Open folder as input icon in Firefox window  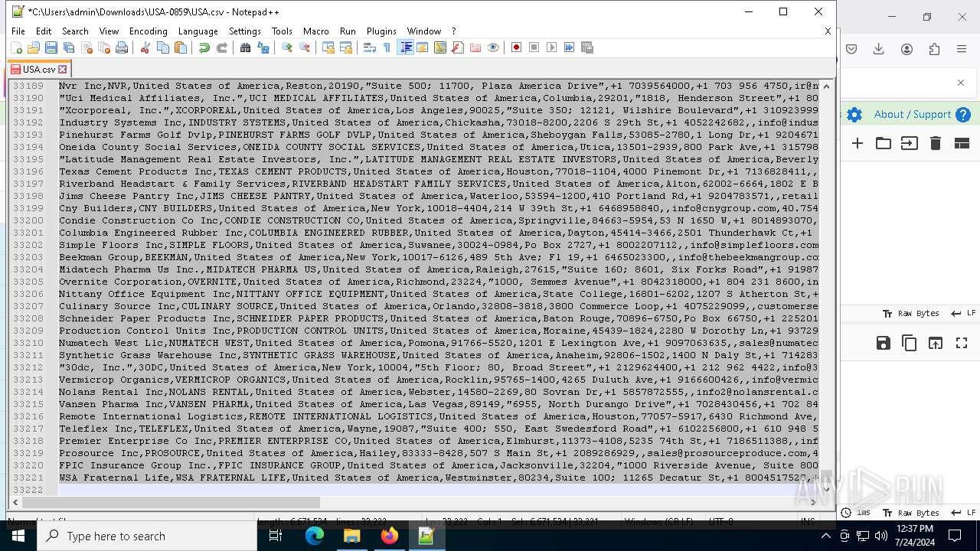coord(884,143)
